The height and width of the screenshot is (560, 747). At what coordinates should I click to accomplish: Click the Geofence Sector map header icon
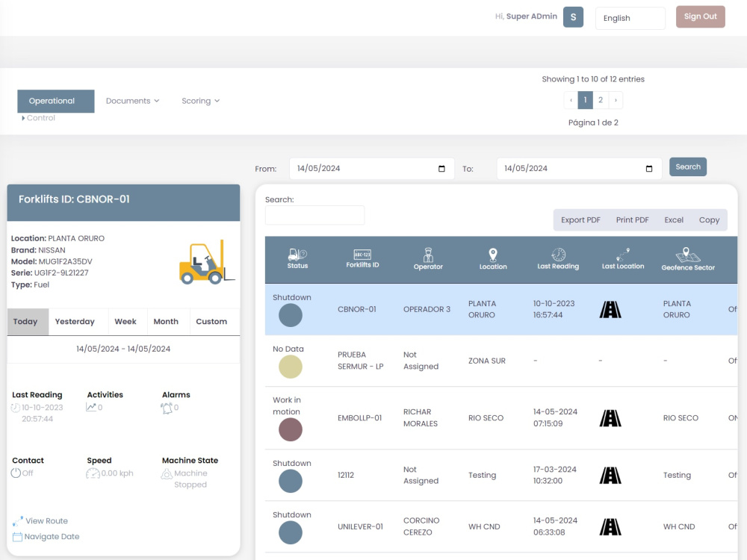(688, 255)
